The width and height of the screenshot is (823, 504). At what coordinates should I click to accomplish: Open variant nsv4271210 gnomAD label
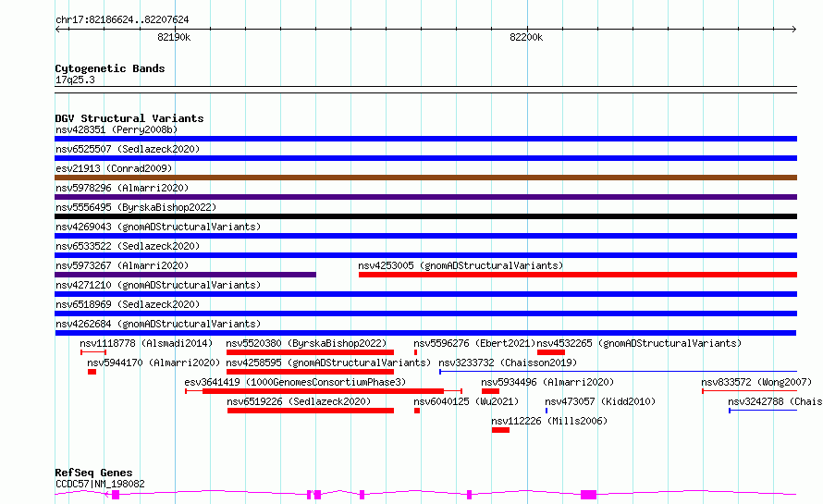click(158, 285)
